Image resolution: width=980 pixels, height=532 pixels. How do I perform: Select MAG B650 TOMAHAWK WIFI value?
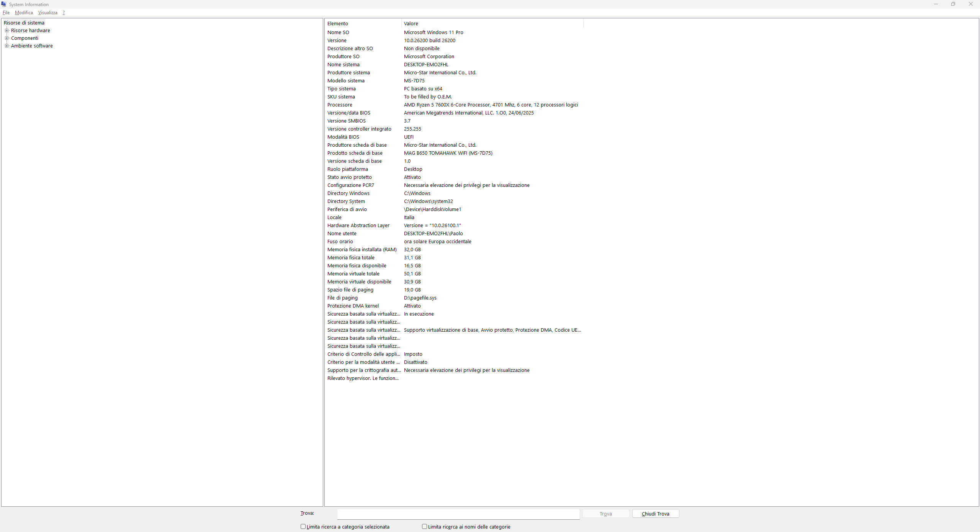coord(448,153)
